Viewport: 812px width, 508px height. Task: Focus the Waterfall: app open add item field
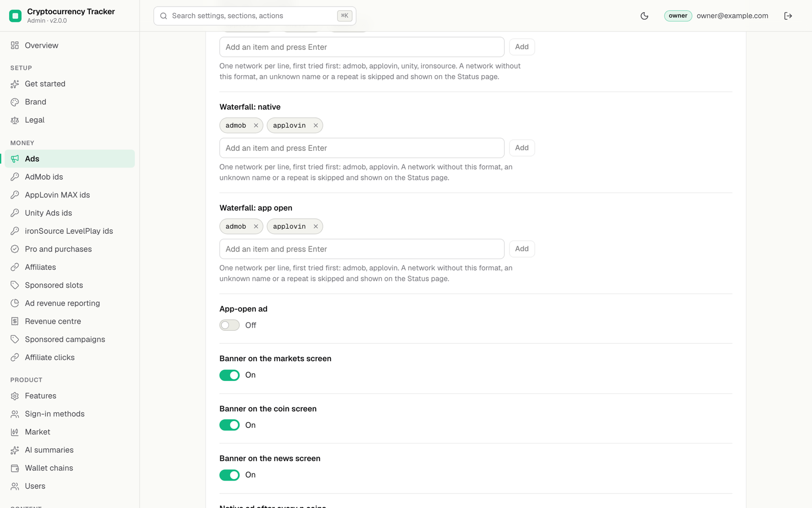coord(362,249)
